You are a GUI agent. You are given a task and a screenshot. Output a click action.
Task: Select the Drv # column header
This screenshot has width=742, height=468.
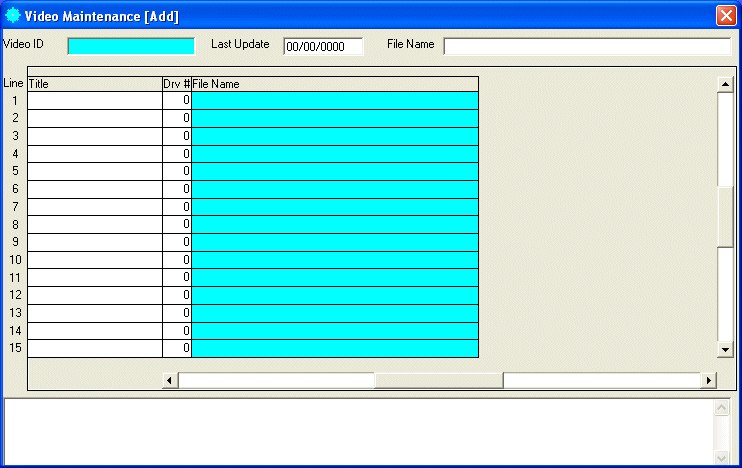pyautogui.click(x=177, y=84)
